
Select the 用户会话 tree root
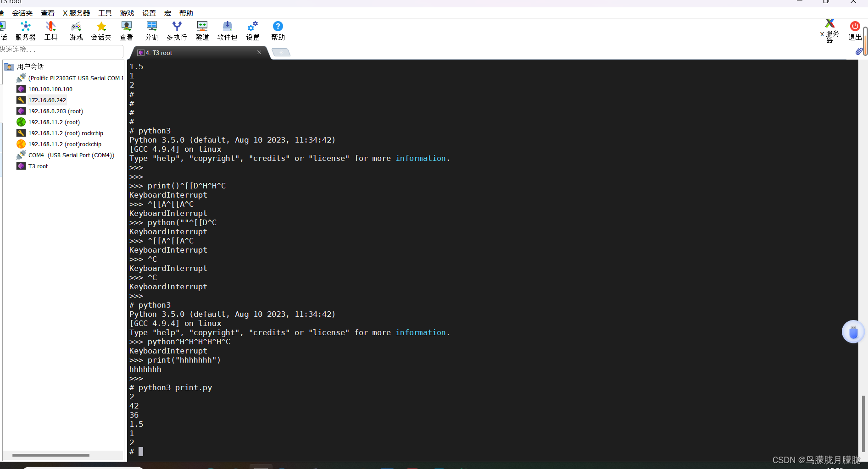(30, 67)
